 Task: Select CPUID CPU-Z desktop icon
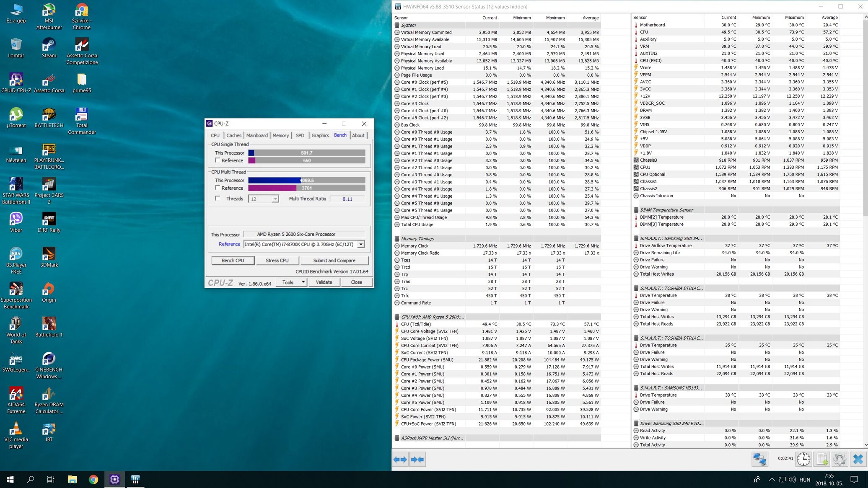click(x=16, y=83)
